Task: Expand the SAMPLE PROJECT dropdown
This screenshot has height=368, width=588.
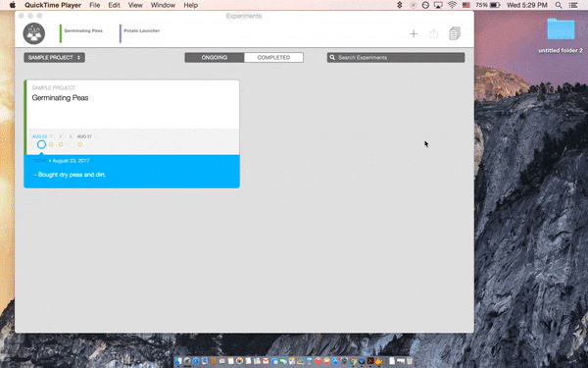Action: click(x=54, y=58)
